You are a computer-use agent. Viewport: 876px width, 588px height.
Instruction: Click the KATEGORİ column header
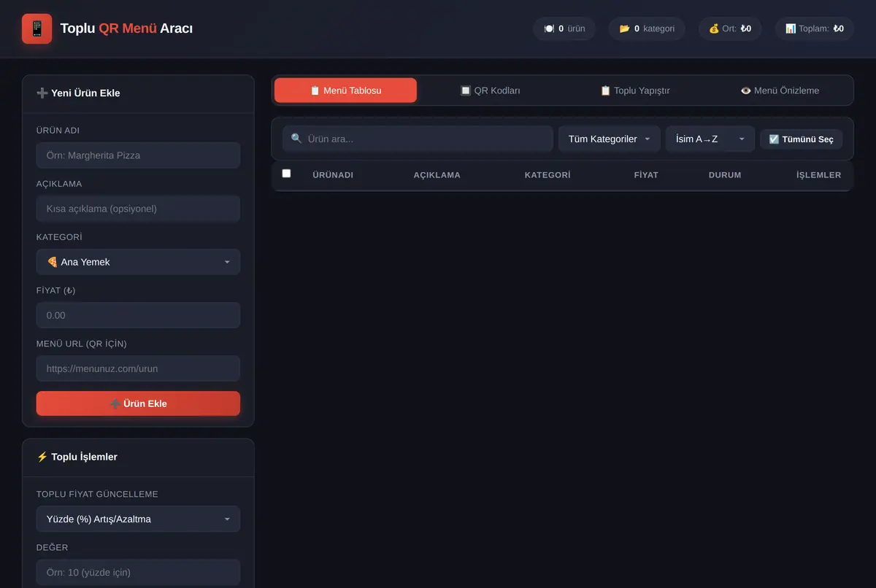pyautogui.click(x=547, y=175)
